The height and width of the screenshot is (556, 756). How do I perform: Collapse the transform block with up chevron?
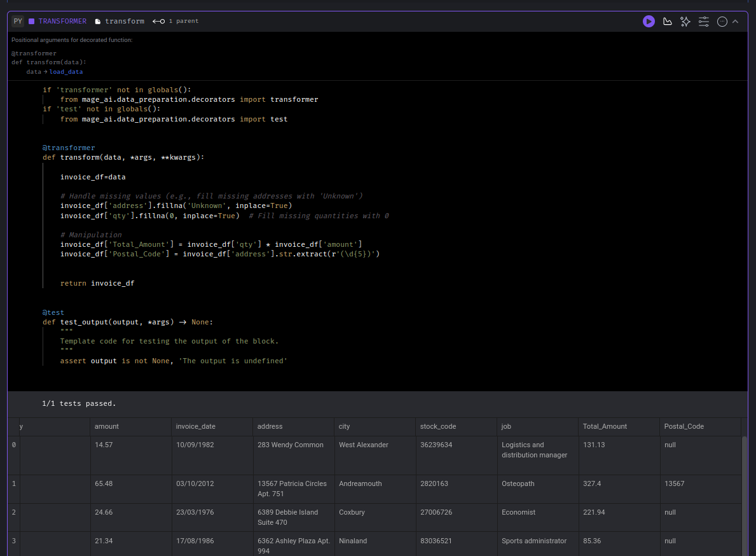pyautogui.click(x=736, y=21)
